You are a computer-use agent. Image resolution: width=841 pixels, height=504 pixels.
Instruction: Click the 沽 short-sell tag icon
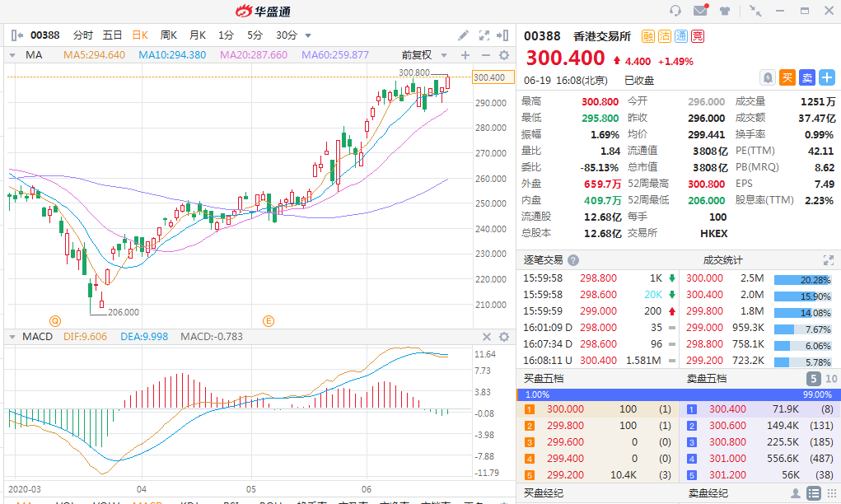pyautogui.click(x=665, y=36)
